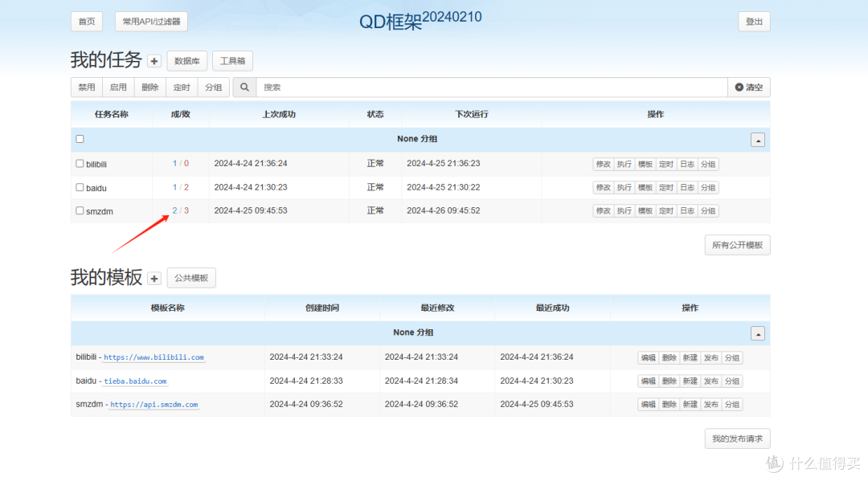Open 我的发布请求 button
This screenshot has height=481, width=868.
click(737, 438)
